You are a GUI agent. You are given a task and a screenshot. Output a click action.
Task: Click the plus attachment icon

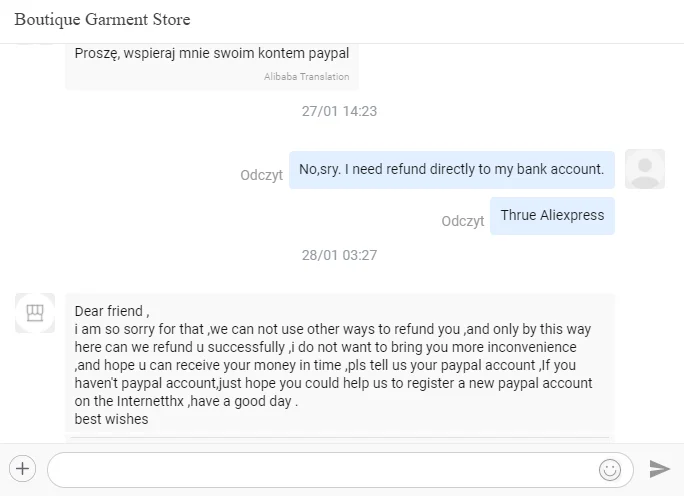[x=22, y=468]
